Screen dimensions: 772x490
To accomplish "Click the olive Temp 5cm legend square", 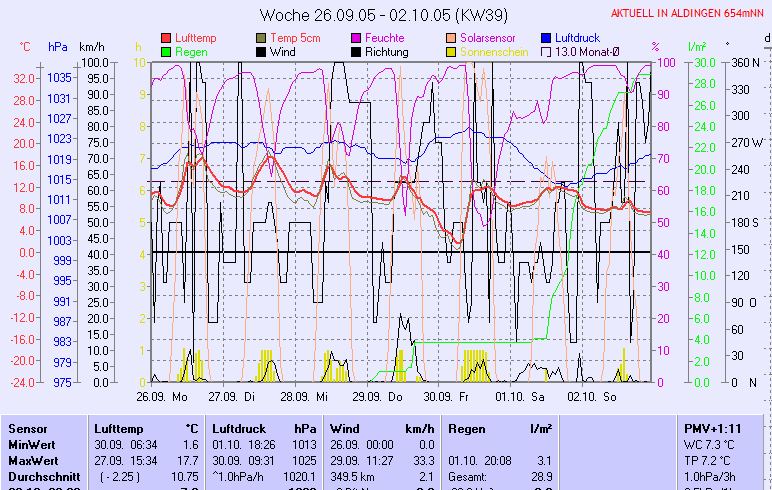I will [262, 38].
